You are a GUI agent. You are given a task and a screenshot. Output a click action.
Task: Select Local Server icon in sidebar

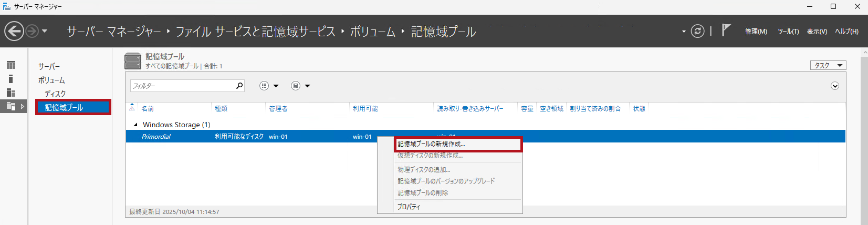pos(11,79)
